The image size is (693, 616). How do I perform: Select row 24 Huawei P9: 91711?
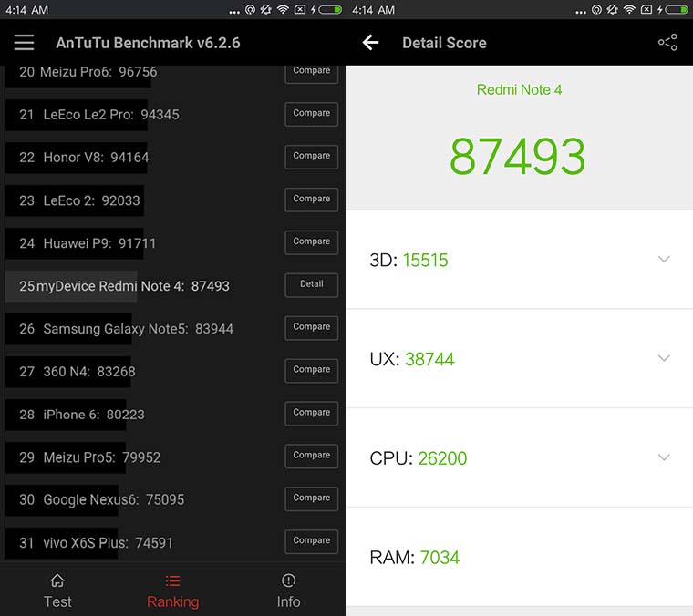172,243
